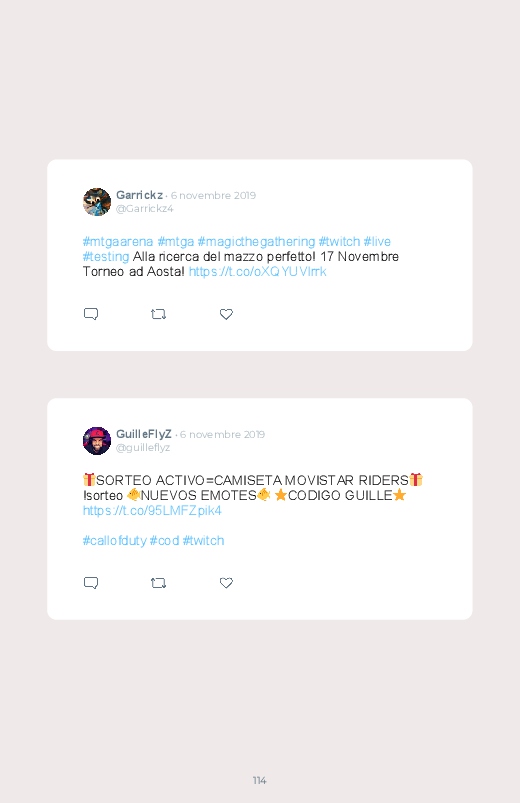Open the #testing hashtag

coord(106,257)
